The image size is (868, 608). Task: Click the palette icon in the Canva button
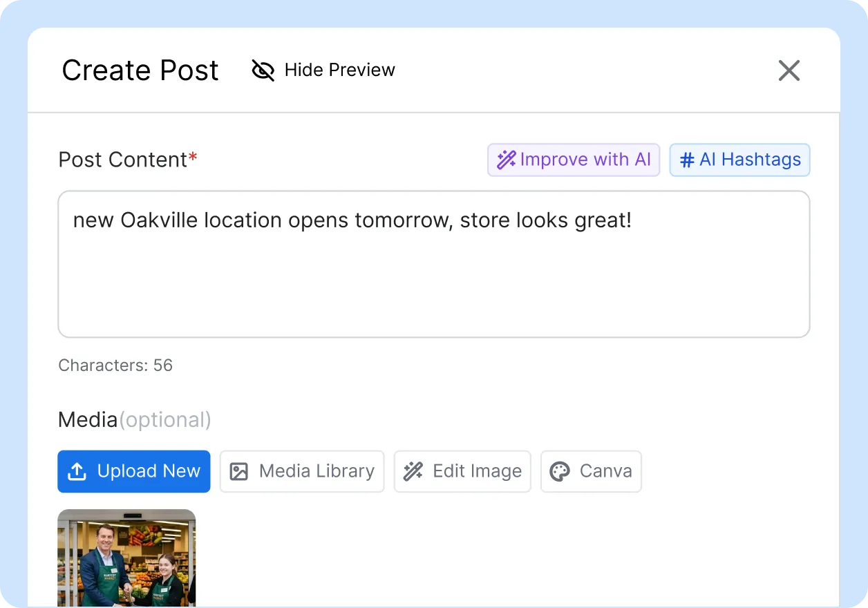click(559, 472)
